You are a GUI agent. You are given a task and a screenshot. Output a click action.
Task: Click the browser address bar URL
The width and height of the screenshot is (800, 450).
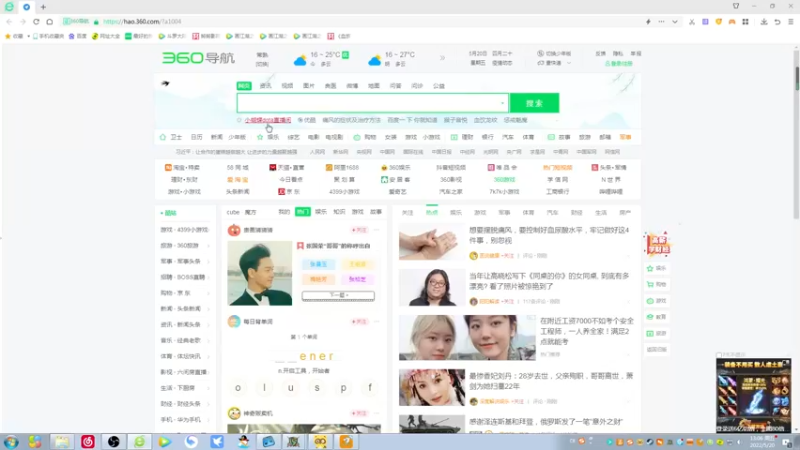click(142, 21)
